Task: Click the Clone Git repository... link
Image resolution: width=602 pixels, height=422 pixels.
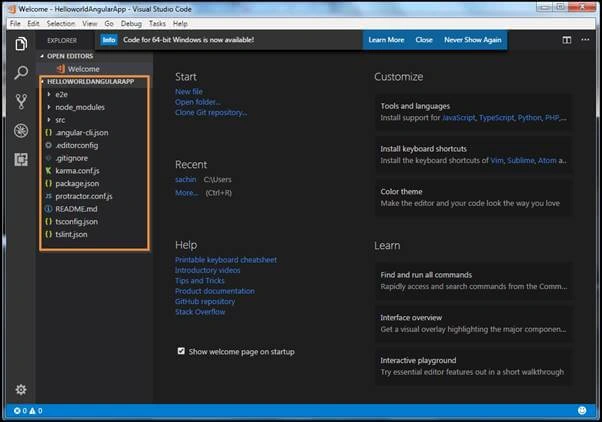Action: pyautogui.click(x=211, y=112)
